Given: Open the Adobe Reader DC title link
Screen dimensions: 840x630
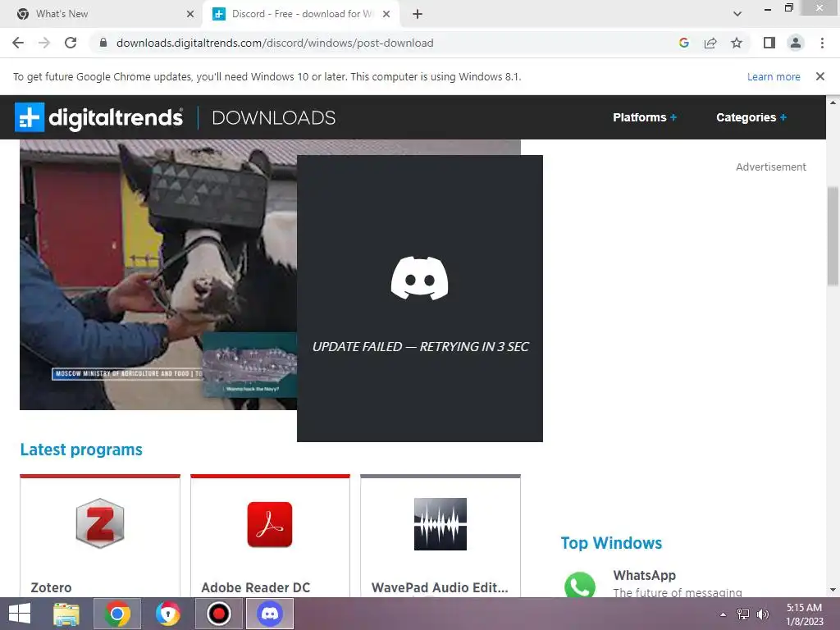Looking at the screenshot, I should point(256,587).
